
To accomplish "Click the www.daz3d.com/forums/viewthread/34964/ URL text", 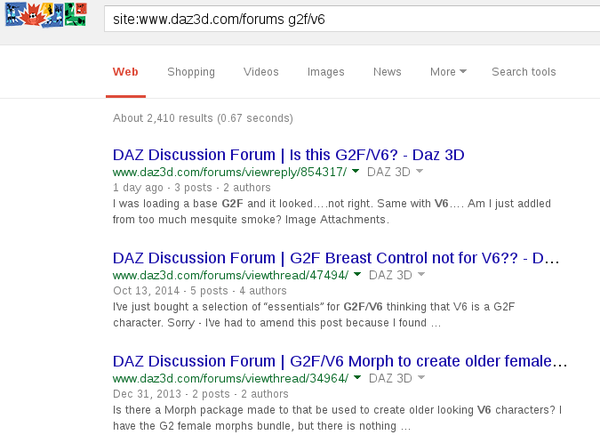I will click(231, 379).
